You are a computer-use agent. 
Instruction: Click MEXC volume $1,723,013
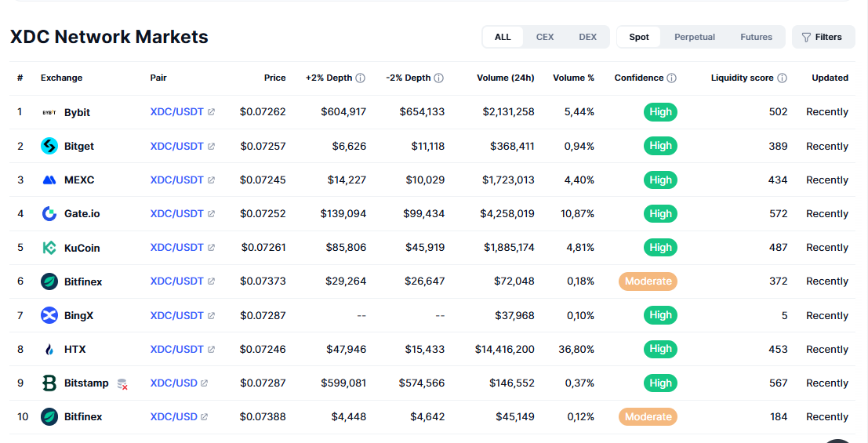tap(508, 180)
